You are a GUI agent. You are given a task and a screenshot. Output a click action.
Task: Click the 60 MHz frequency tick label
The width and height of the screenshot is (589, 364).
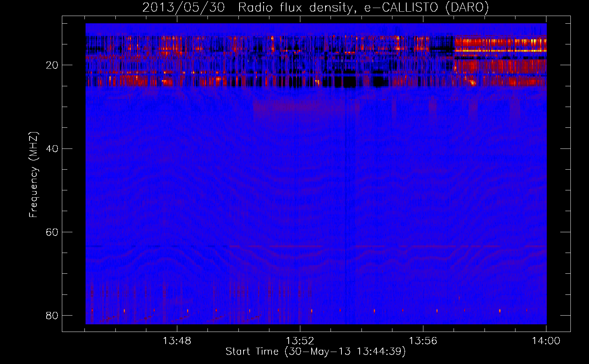(x=52, y=232)
